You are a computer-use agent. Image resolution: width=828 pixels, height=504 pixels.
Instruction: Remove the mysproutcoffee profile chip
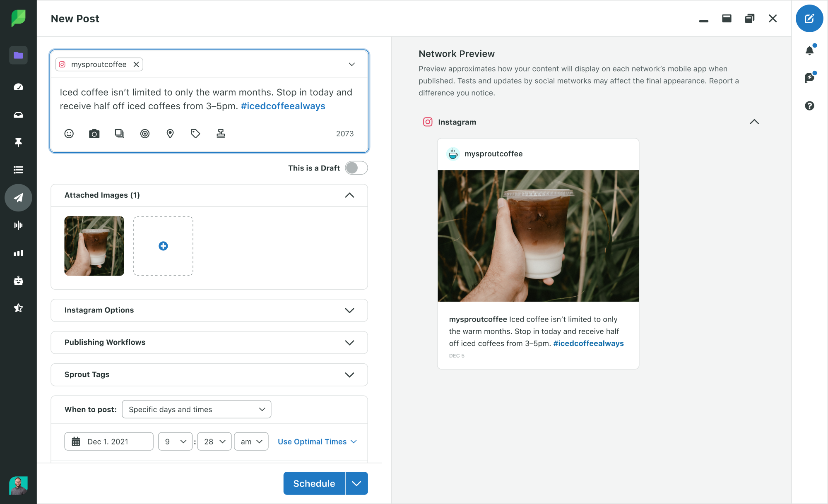point(136,64)
